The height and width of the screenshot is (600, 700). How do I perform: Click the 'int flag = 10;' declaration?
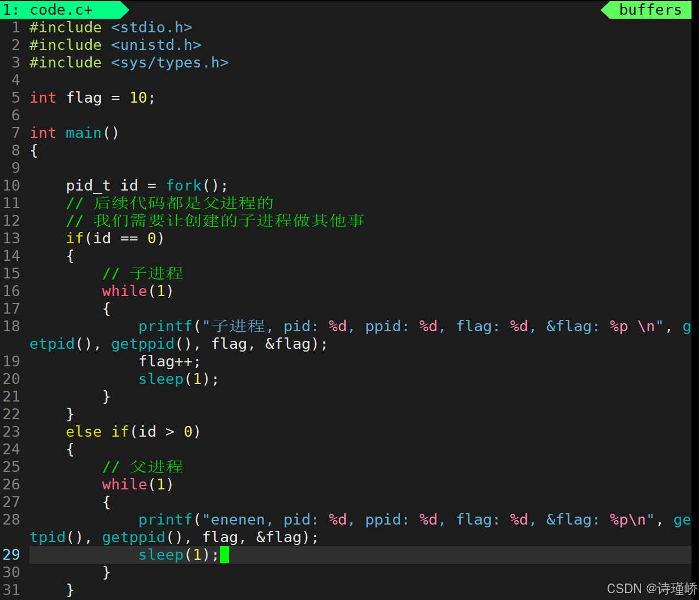tap(92, 98)
